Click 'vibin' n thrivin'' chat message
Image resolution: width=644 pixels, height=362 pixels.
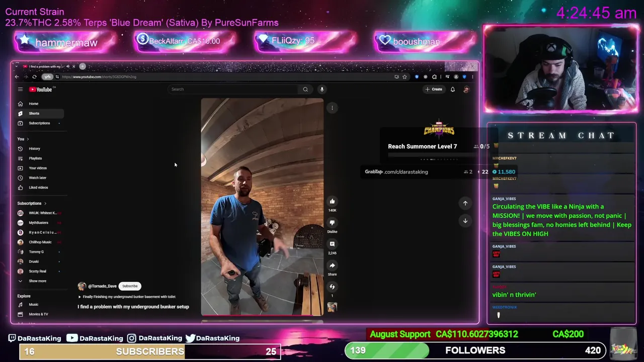[x=514, y=295]
